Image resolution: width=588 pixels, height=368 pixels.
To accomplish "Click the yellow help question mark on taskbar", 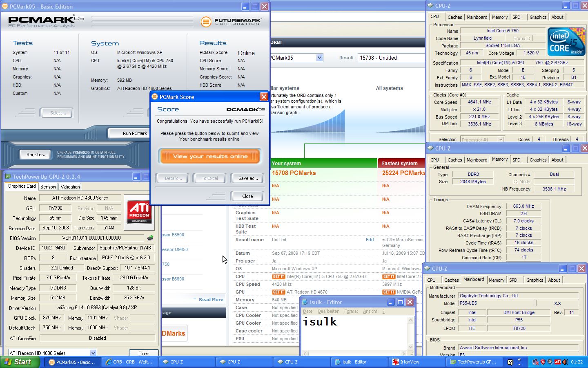I will pos(510,362).
